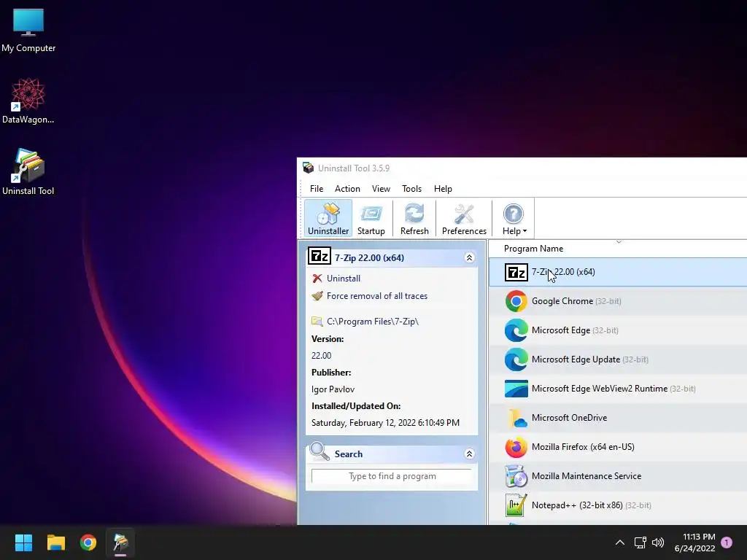Viewport: 747px width, 560px height.
Task: Open the Help toolbar dropdown
Action: pos(514,219)
